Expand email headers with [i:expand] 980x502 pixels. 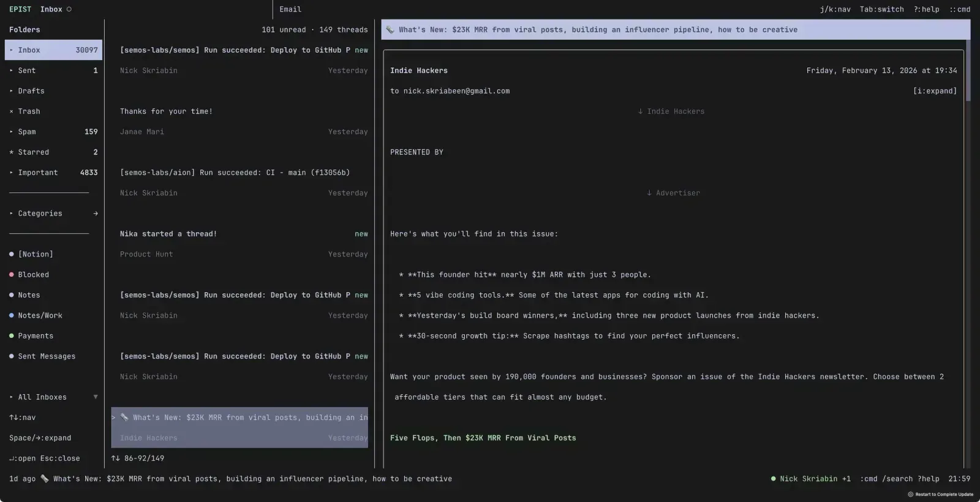(x=934, y=91)
